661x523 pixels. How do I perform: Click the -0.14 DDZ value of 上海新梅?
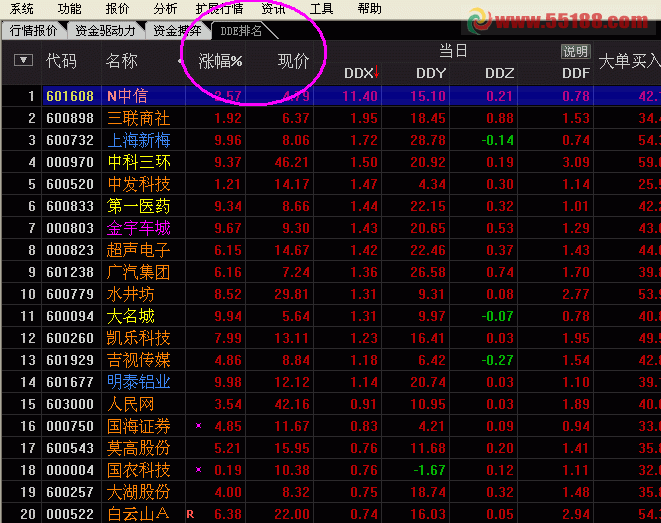point(497,140)
